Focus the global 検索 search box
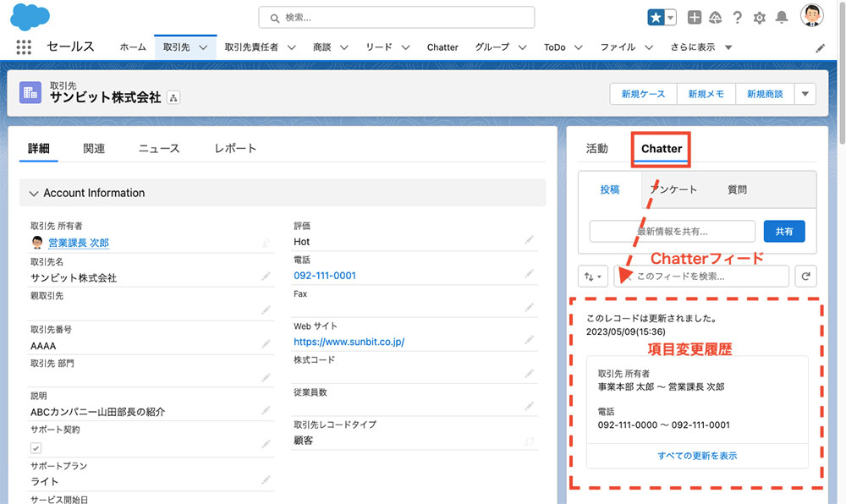 (x=397, y=18)
